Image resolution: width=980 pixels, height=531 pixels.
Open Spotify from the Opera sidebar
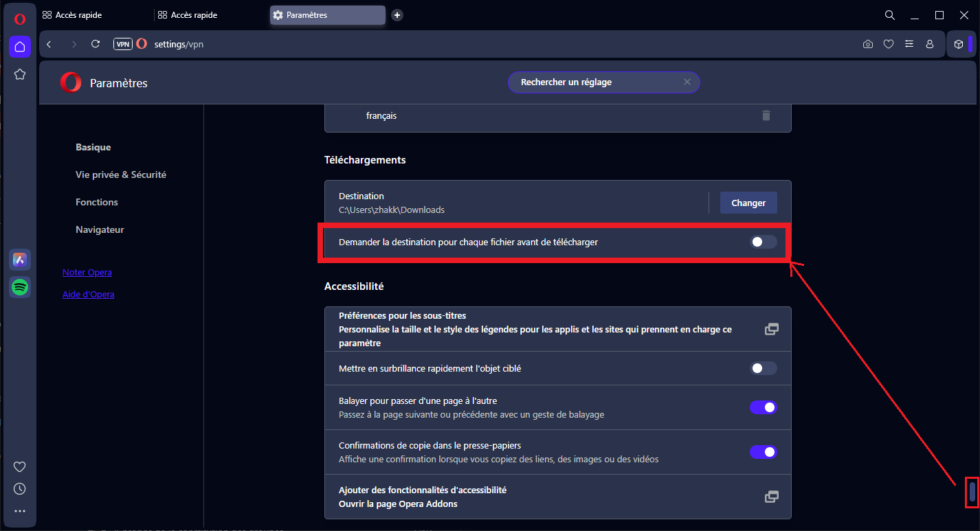click(x=20, y=287)
